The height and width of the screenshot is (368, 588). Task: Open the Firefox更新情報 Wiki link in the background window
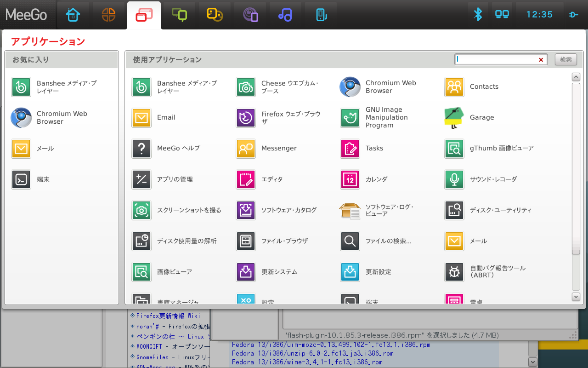(x=168, y=316)
